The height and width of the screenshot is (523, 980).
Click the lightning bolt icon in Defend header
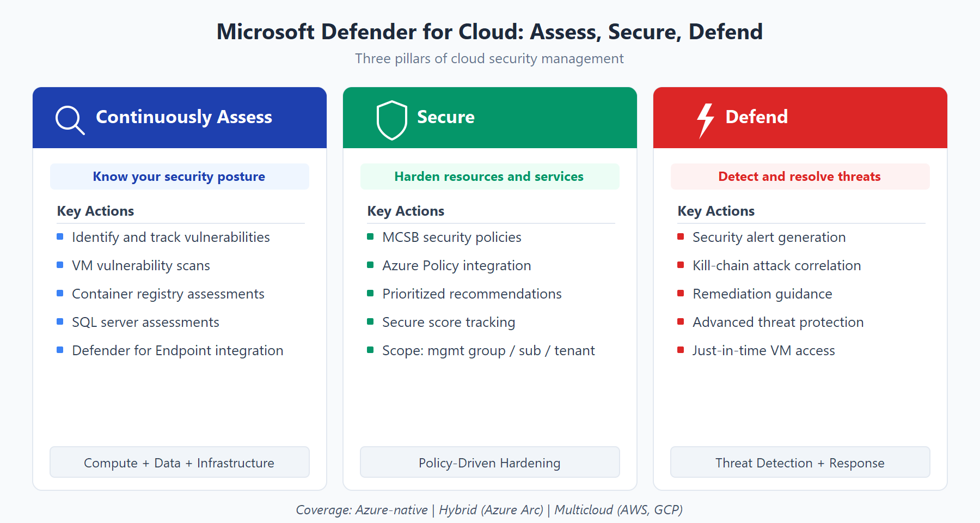point(706,120)
